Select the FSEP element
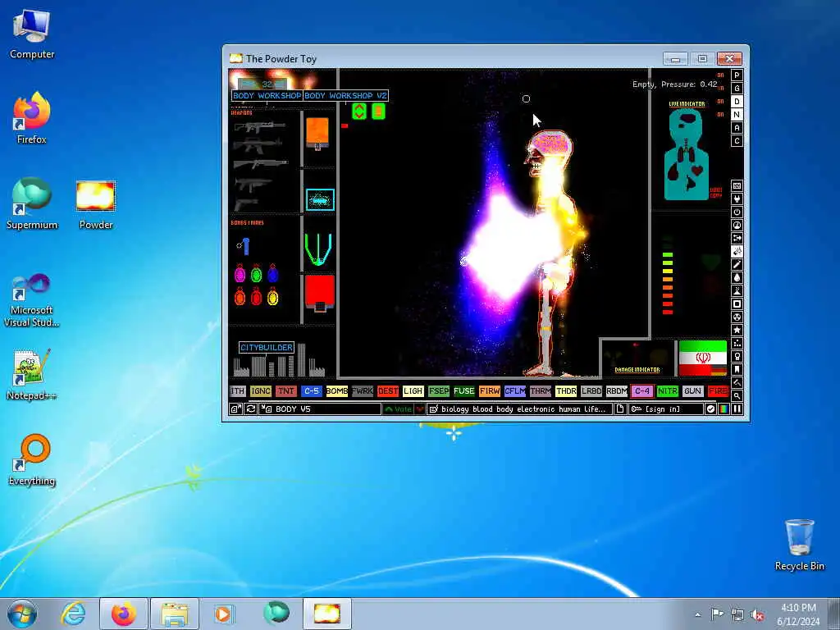840x630 pixels. [x=439, y=391]
